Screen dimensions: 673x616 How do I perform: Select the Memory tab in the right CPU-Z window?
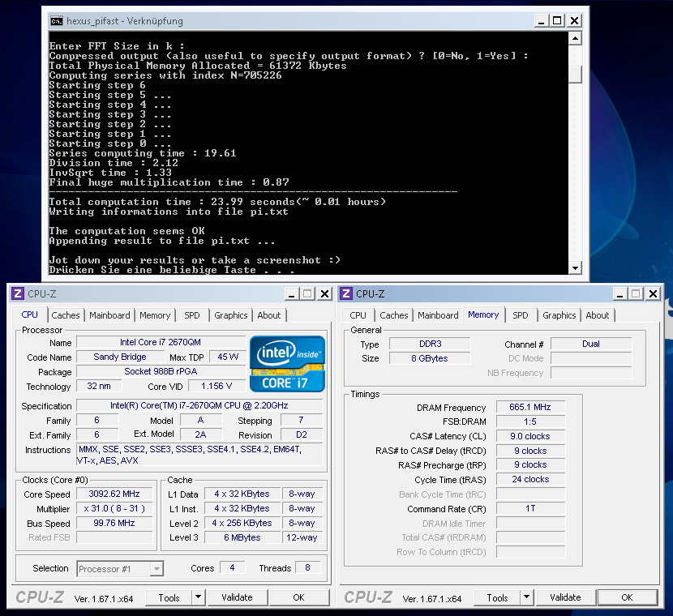point(484,314)
